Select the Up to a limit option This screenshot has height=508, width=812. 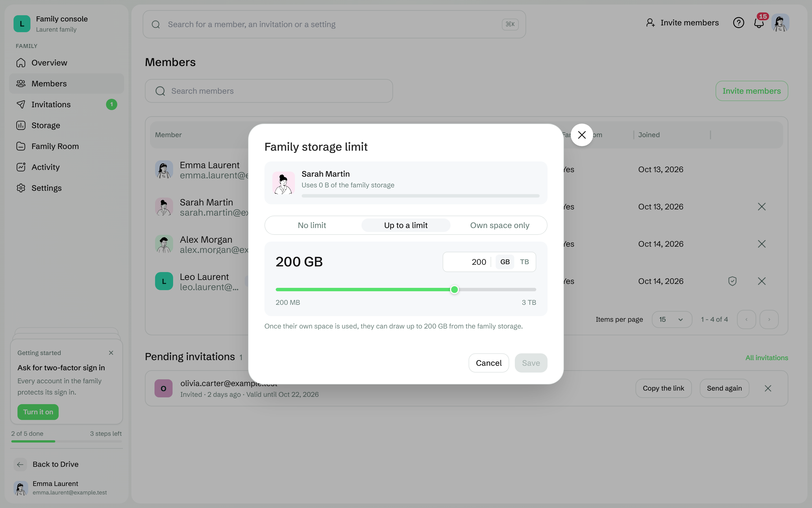(x=406, y=225)
